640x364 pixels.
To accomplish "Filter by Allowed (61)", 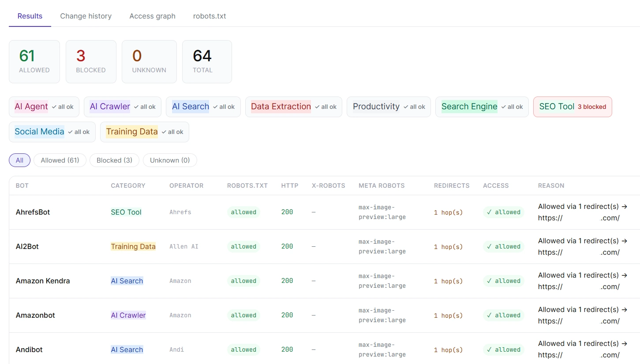I will 60,160.
